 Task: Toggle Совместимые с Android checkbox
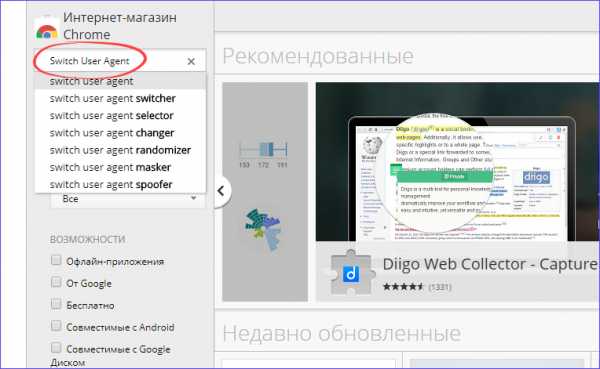(56, 326)
